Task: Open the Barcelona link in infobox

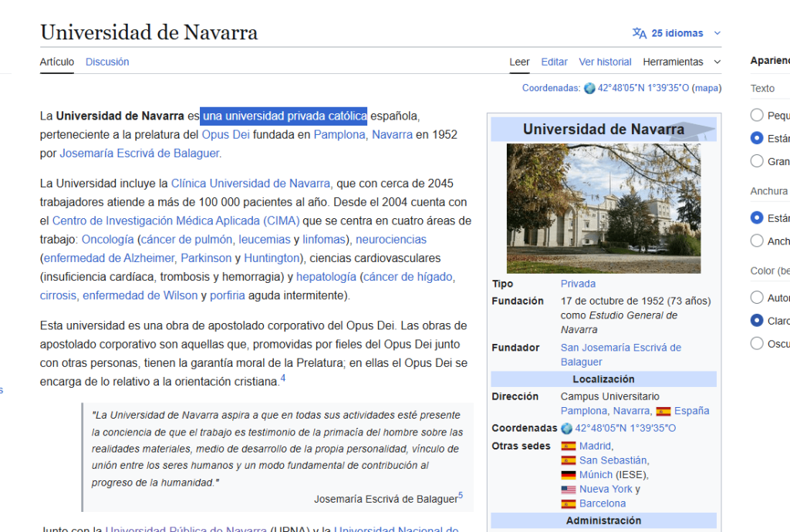Action: coord(603,503)
